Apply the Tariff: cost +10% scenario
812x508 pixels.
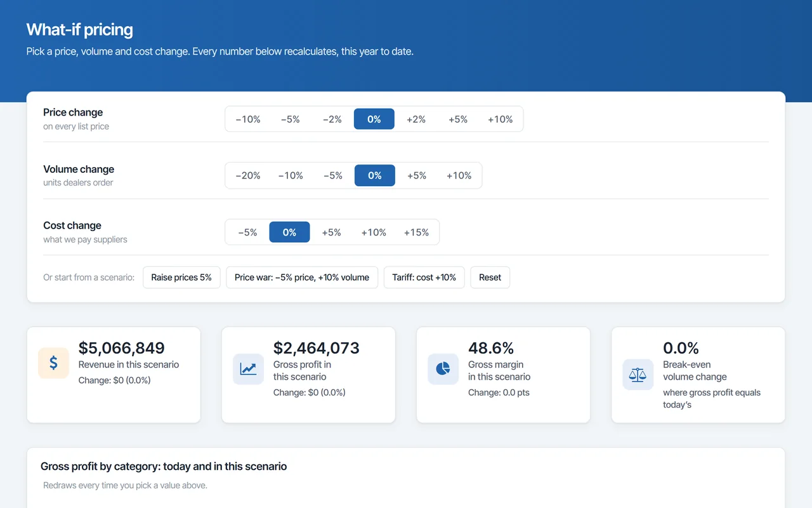click(424, 277)
